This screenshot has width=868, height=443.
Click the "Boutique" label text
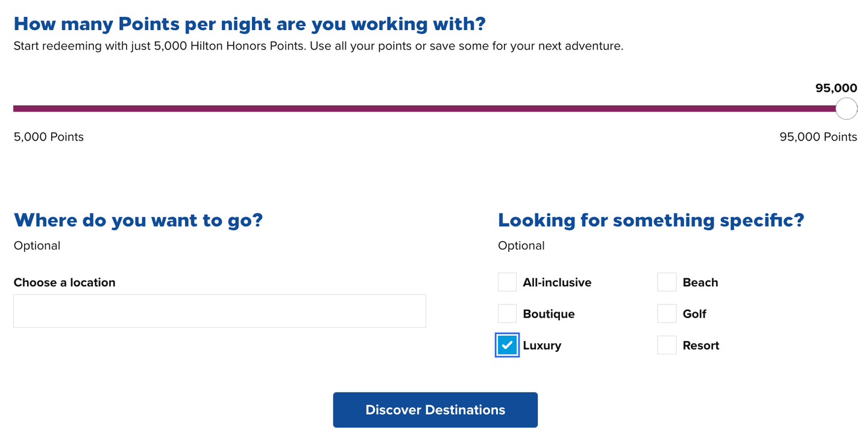(549, 314)
